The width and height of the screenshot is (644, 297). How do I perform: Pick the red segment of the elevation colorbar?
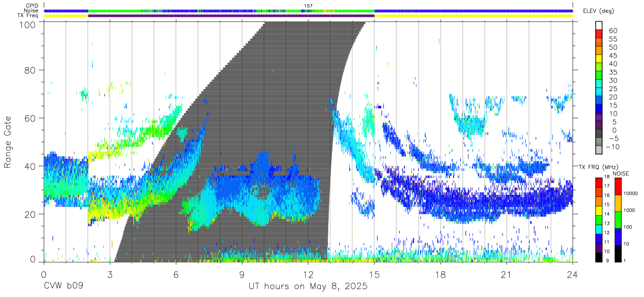pyautogui.click(x=599, y=35)
